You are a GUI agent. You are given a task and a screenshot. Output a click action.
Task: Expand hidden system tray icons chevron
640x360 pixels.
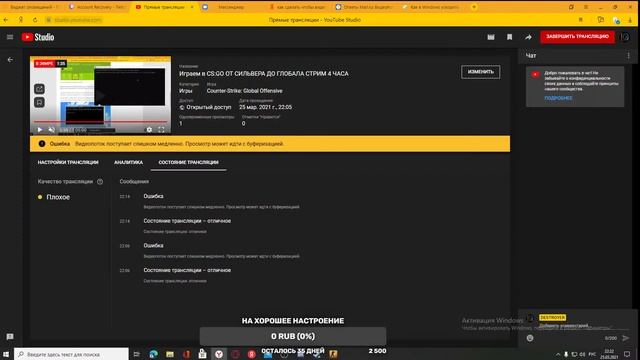tap(558, 354)
